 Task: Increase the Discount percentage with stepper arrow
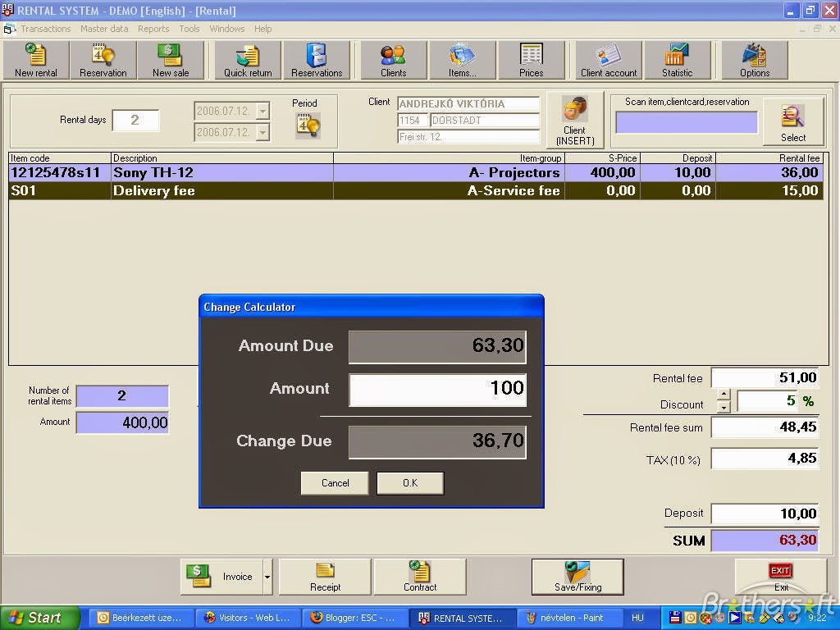723,393
